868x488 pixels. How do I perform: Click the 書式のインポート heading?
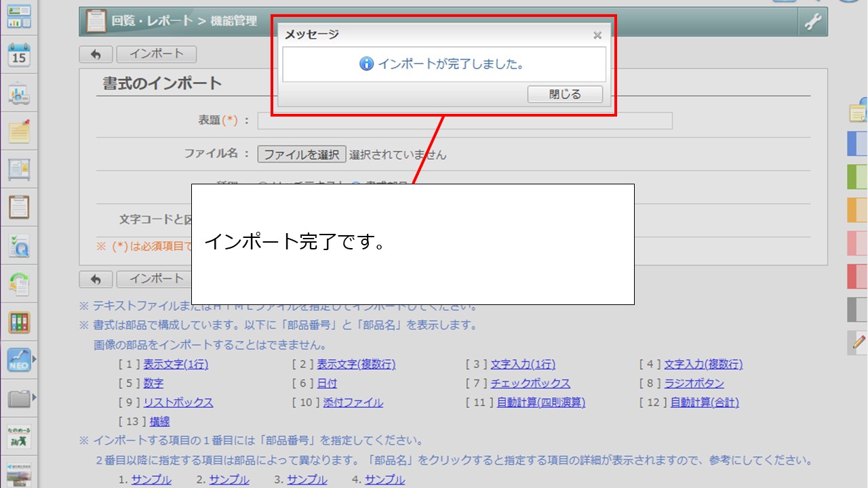162,83
